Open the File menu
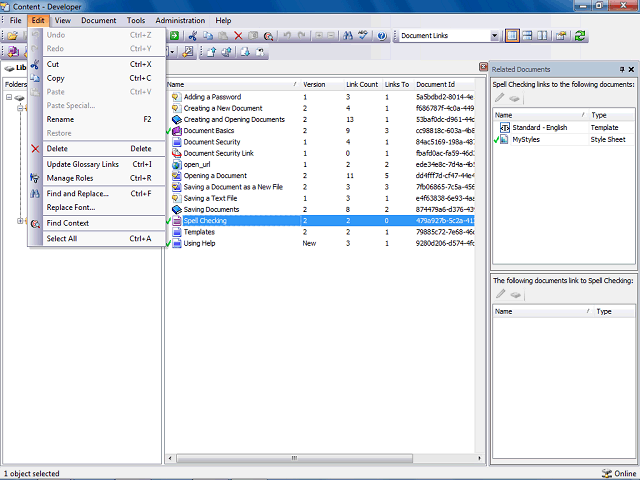 tap(16, 20)
